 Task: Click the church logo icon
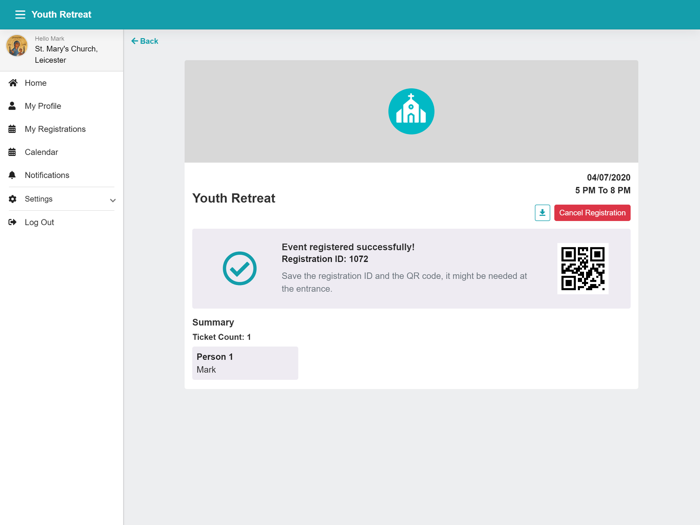click(411, 111)
